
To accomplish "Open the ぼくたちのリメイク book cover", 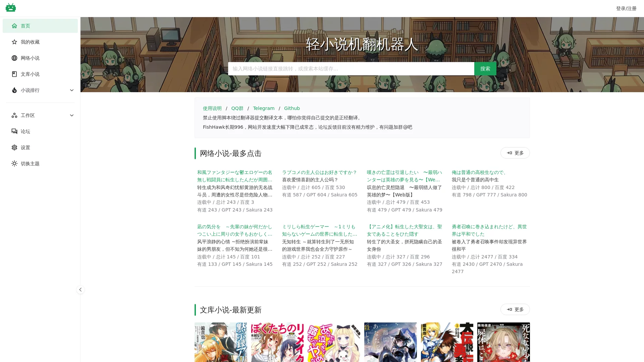I will (x=277, y=342).
